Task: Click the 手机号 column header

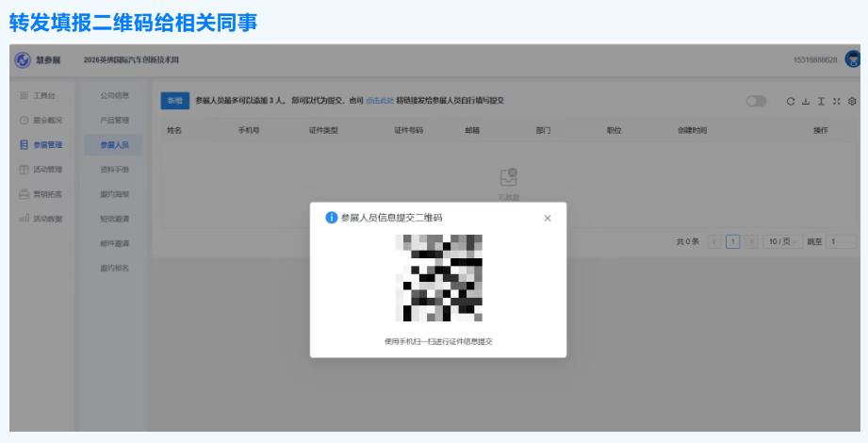Action: 249,131
